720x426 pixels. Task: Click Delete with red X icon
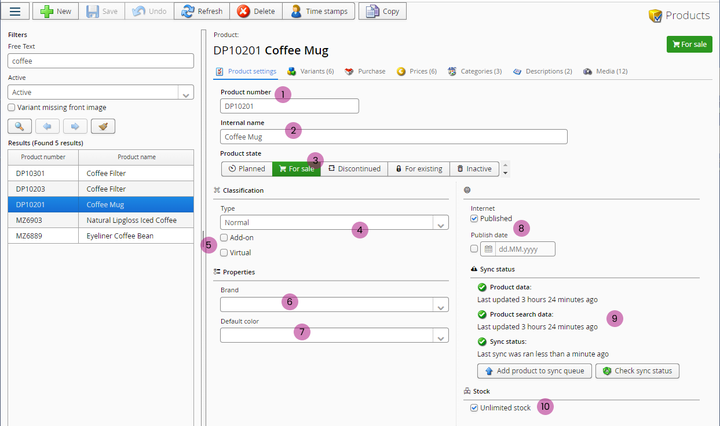coord(255,12)
